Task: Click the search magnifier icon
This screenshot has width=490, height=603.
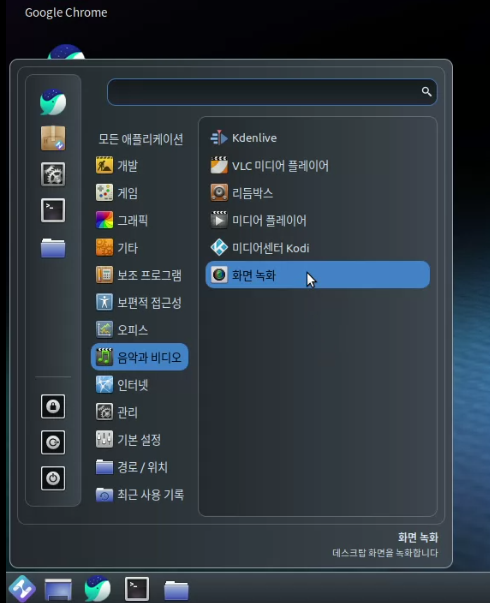Action: 426,92
